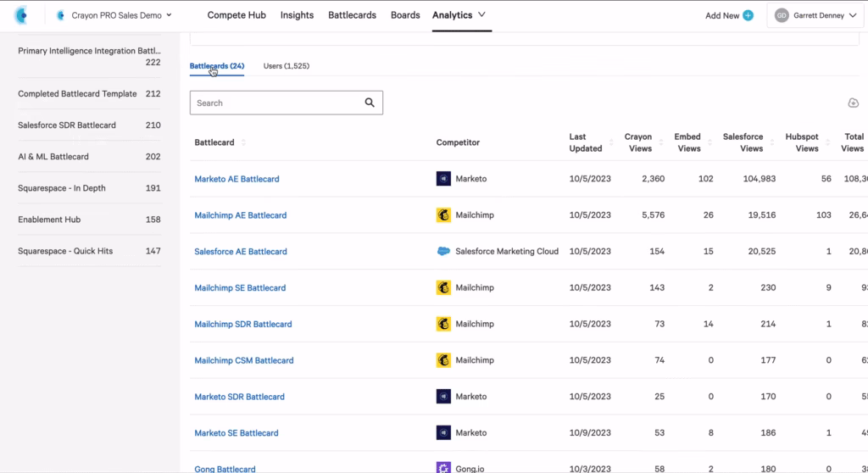
Task: Click the Crayon logo icon
Action: click(21, 15)
